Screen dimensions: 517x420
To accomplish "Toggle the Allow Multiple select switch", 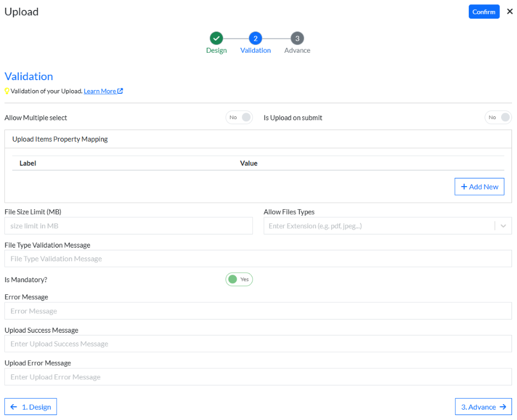I will click(239, 117).
